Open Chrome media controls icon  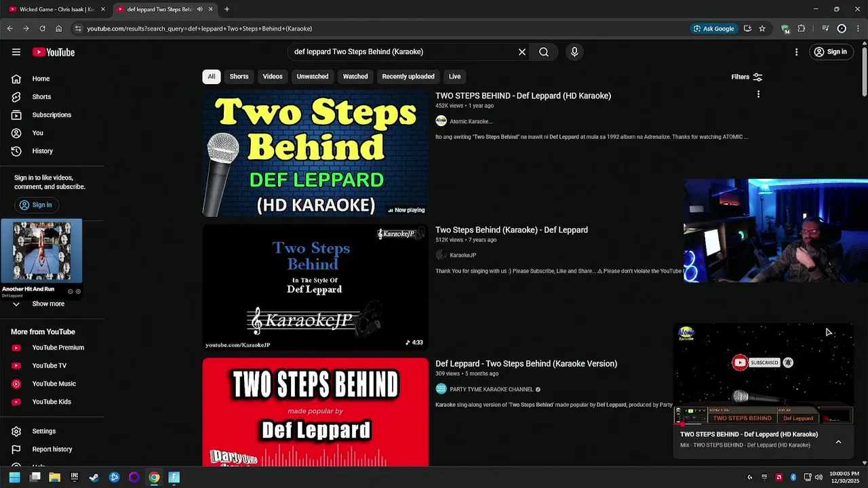point(825,28)
